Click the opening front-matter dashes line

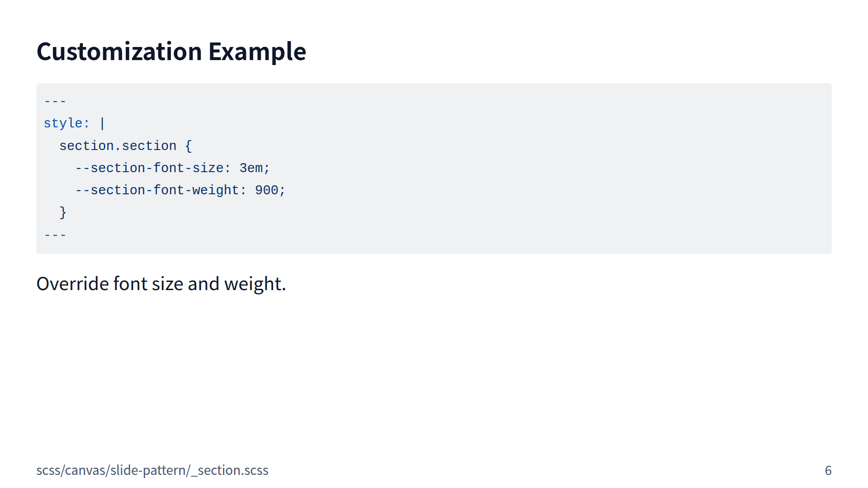55,101
